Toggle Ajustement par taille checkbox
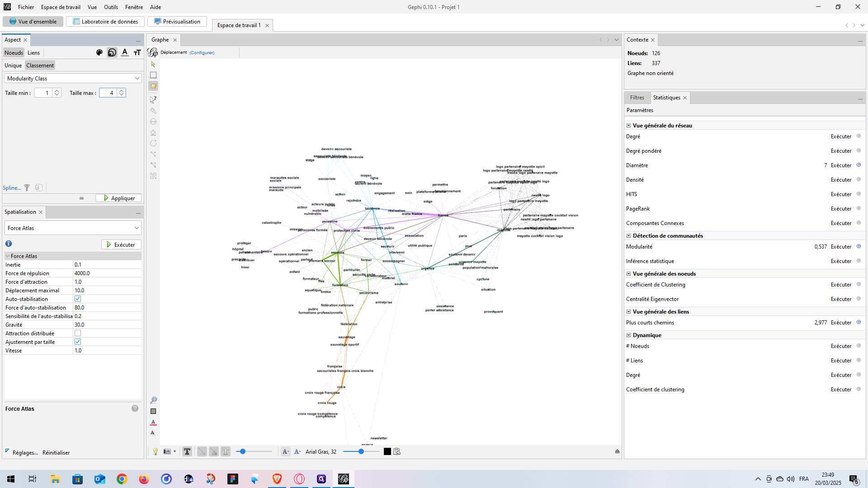The width and height of the screenshot is (868, 488). [78, 342]
